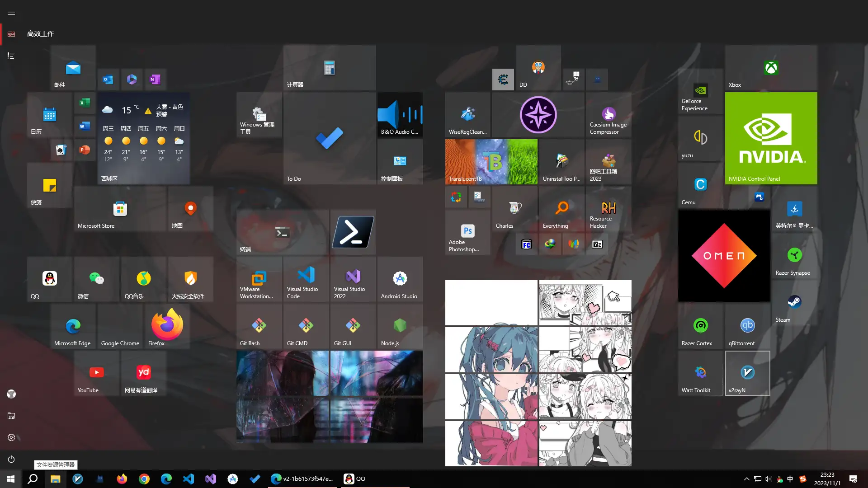Image resolution: width=868 pixels, height=488 pixels.
Task: Launch Android Studio tile
Action: [x=400, y=279]
